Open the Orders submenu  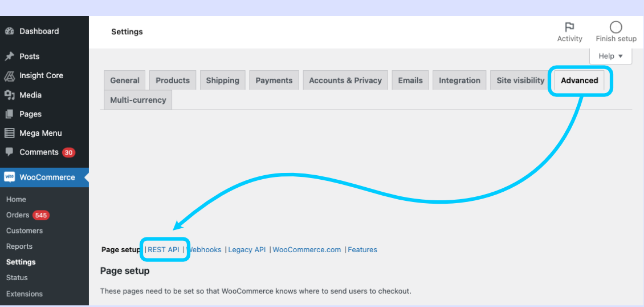pyautogui.click(x=18, y=215)
